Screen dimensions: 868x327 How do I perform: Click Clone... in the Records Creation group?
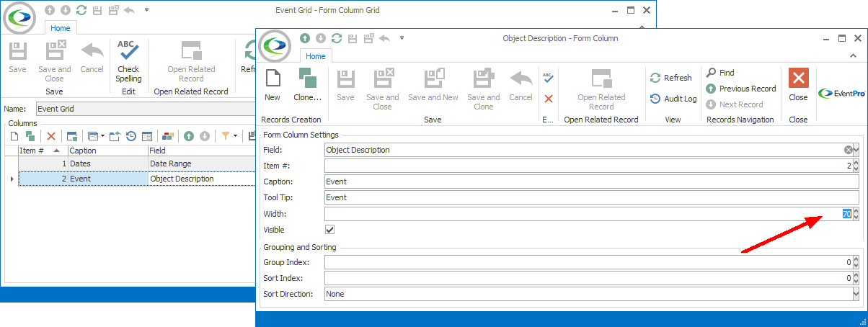pos(308,84)
